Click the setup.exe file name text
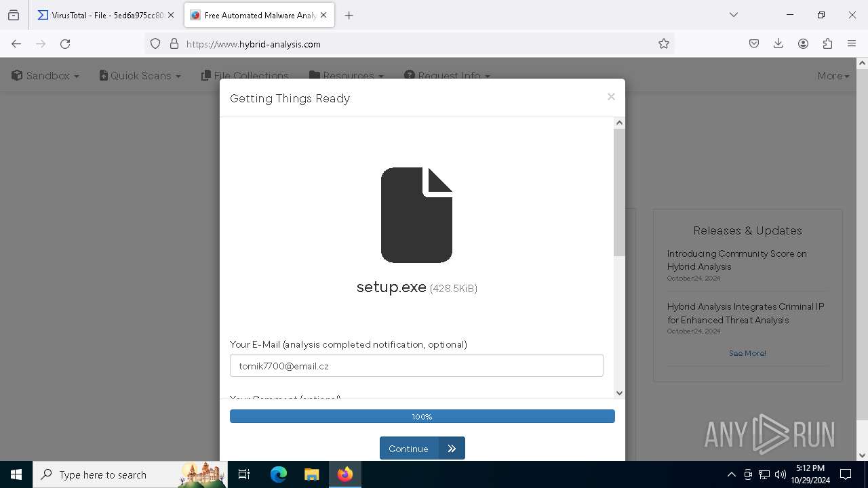Image resolution: width=868 pixels, height=488 pixels. (391, 287)
